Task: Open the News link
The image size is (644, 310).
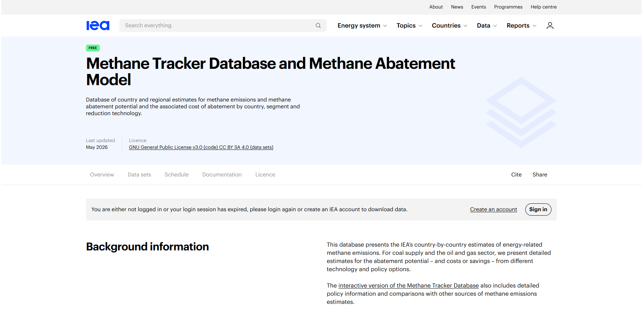Action: [x=457, y=7]
